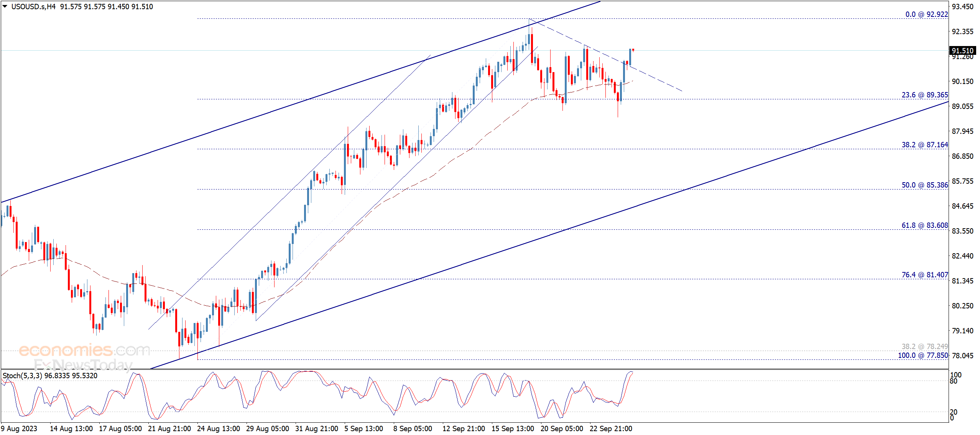Click price scale value 85.755
This screenshot has width=980, height=435.
click(962, 181)
